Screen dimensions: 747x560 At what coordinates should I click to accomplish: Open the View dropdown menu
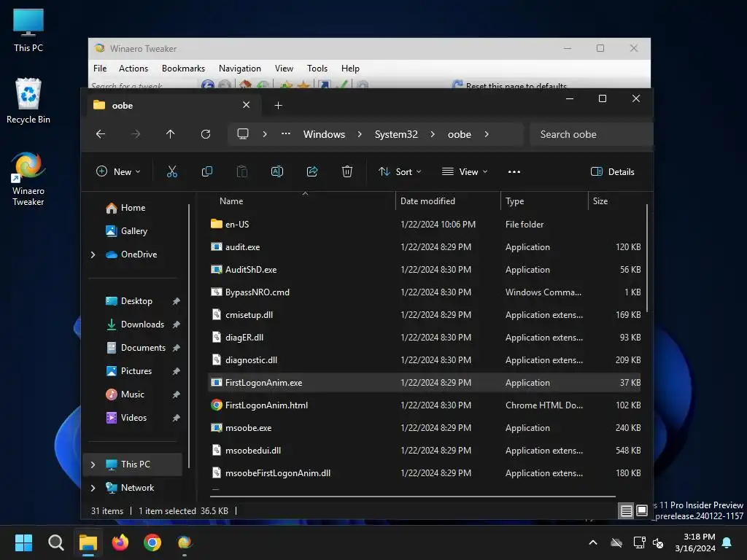tap(465, 171)
